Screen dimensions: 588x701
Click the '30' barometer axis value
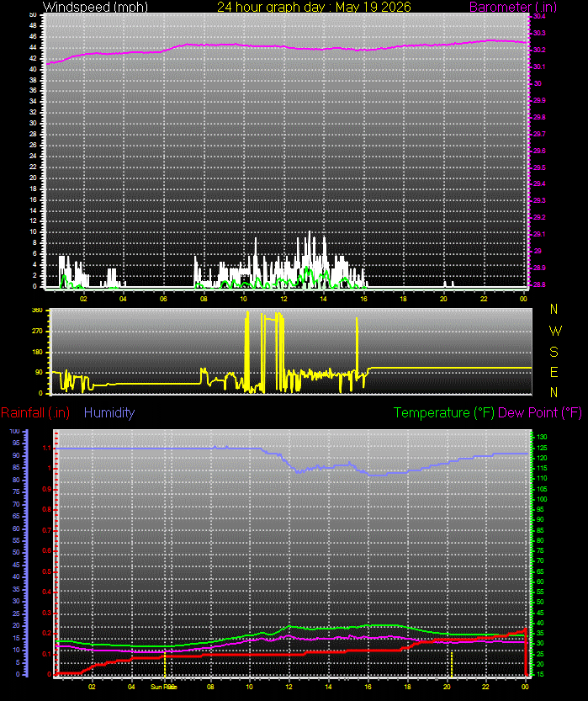(x=538, y=83)
